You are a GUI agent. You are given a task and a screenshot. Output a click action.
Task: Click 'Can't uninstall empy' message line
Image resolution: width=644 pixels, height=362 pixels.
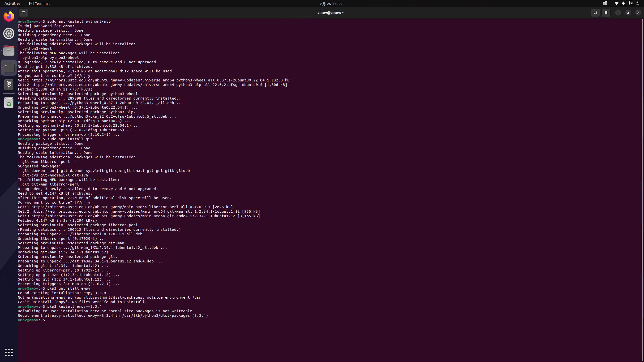point(82,302)
